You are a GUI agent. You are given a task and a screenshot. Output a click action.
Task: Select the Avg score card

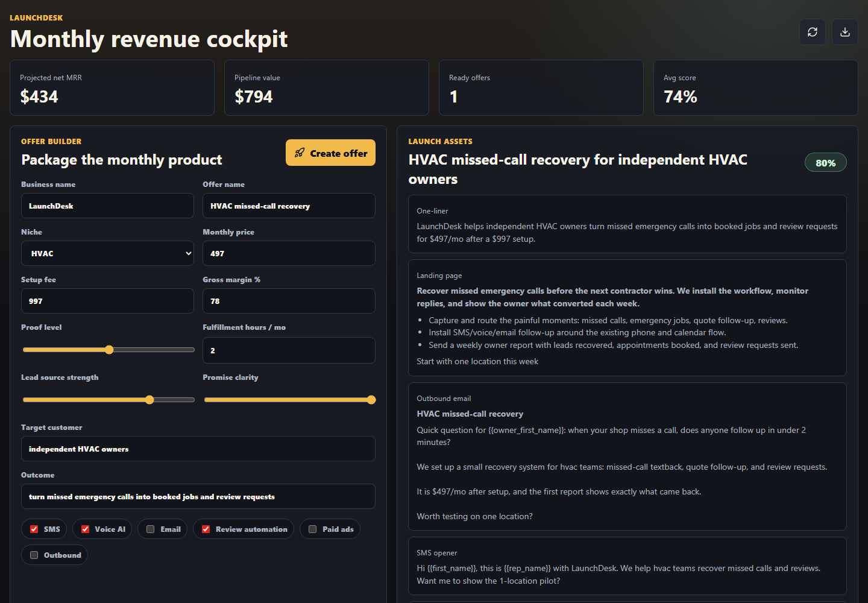point(756,87)
